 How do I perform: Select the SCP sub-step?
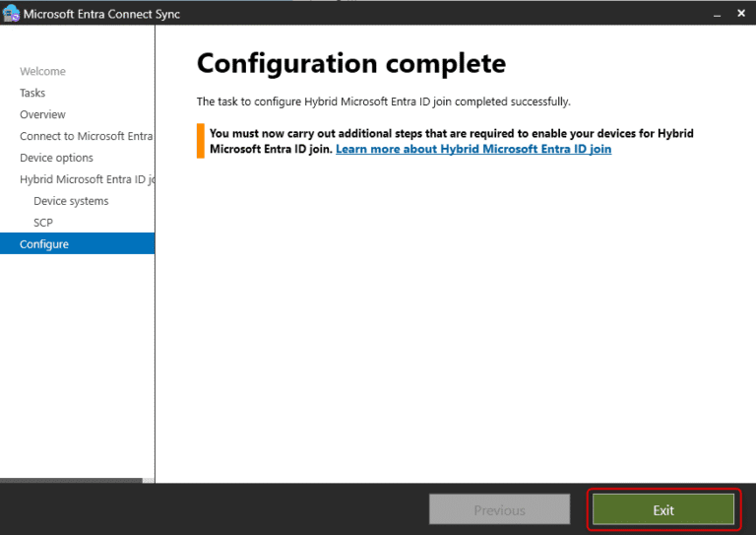(43, 223)
